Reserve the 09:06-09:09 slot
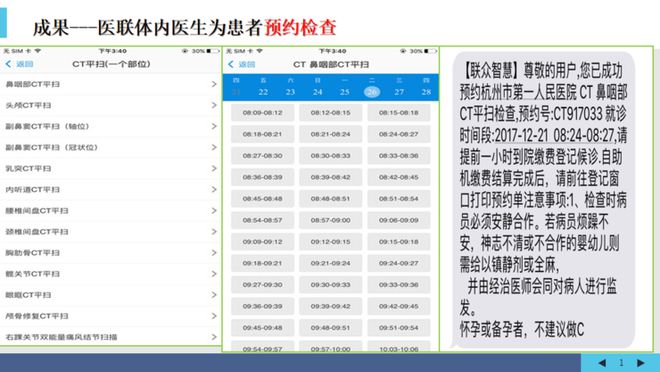660x372 pixels. click(x=399, y=220)
